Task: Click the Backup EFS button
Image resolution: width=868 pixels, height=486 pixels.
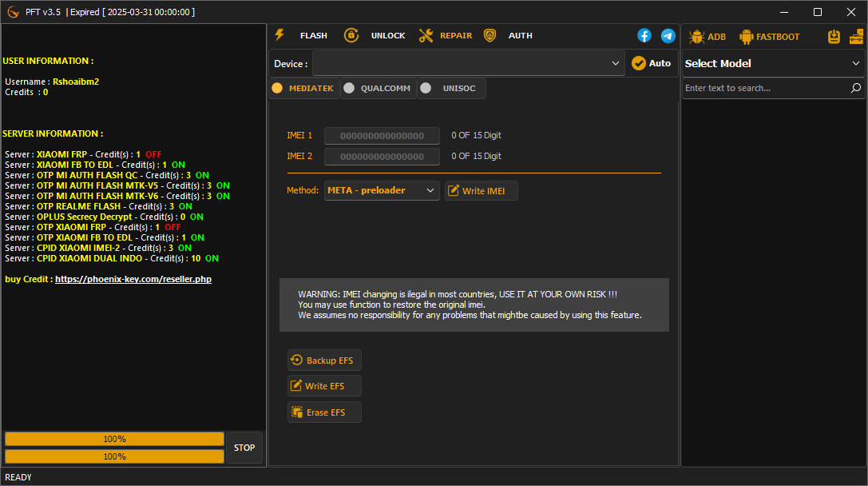Action: 324,360
